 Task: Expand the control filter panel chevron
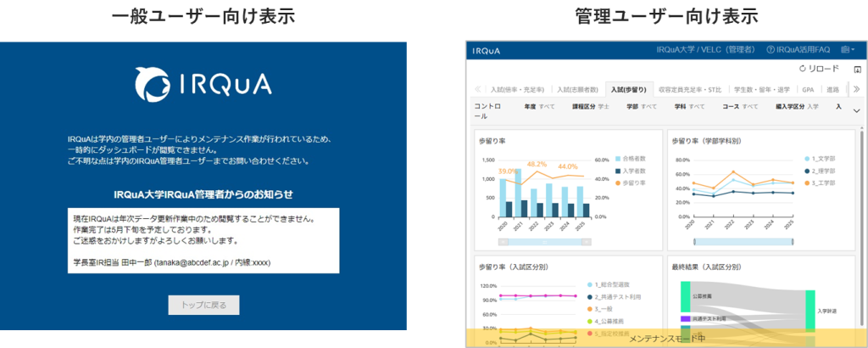tap(856, 110)
